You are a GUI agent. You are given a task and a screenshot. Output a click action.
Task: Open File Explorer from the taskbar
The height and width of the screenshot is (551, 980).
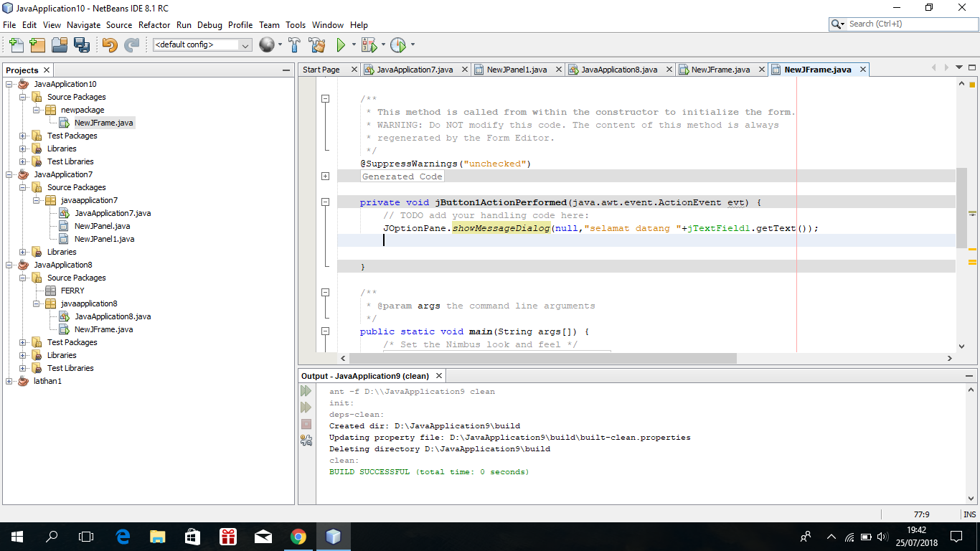point(158,537)
